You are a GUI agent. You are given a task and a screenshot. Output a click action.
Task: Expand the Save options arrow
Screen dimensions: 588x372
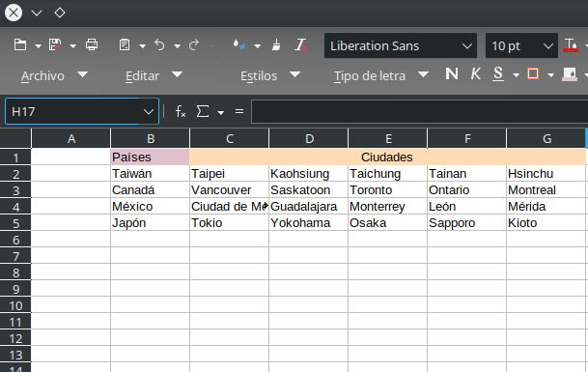pyautogui.click(x=72, y=46)
